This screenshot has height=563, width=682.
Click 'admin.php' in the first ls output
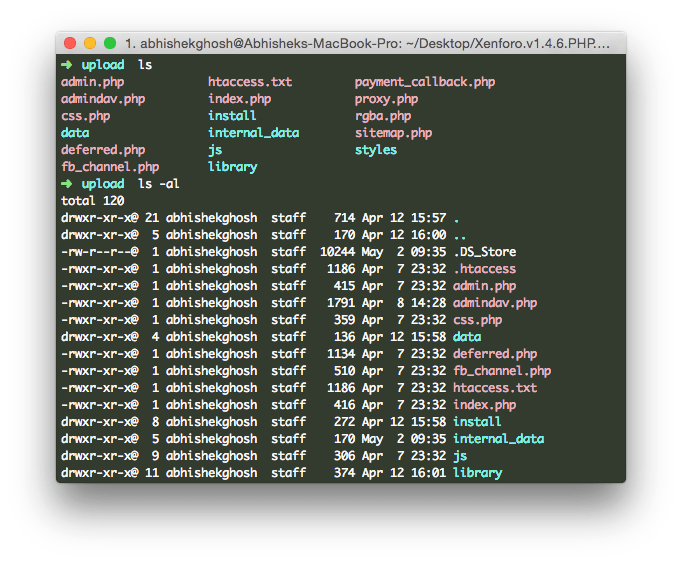point(93,82)
